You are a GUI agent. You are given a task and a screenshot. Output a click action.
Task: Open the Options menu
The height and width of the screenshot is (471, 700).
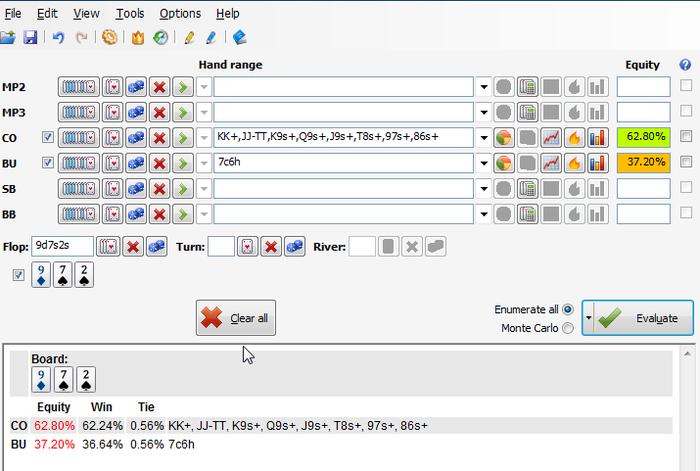(180, 14)
